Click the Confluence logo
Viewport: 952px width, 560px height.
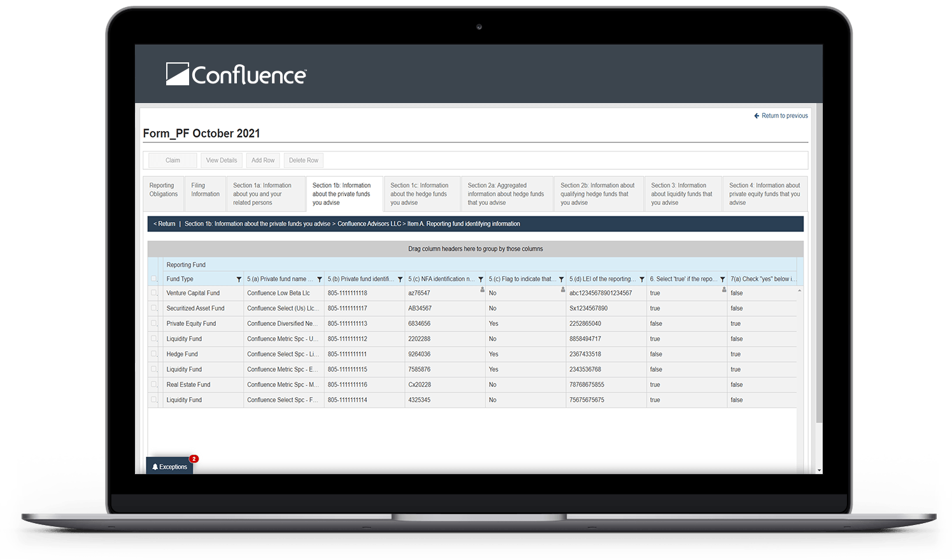(x=236, y=74)
